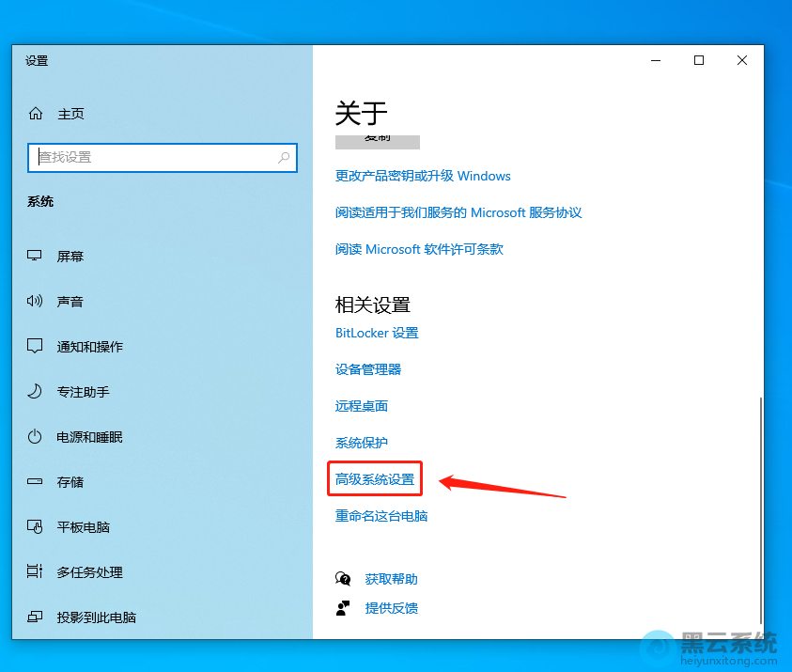Open 通知和操作 via its sidebar icon
The width and height of the screenshot is (792, 672).
coord(35,346)
